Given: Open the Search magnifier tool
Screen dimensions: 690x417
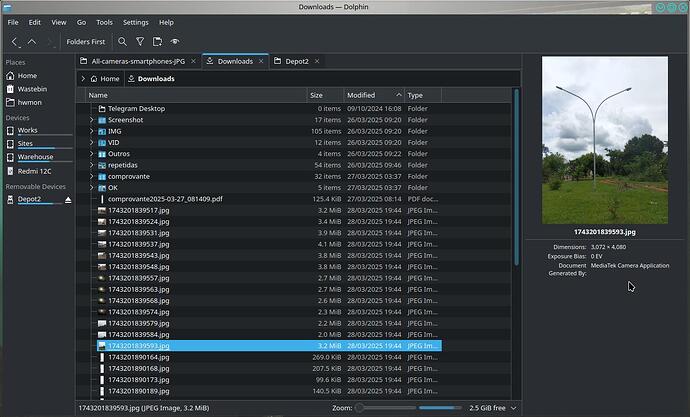Looking at the screenshot, I should pyautogui.click(x=122, y=42).
